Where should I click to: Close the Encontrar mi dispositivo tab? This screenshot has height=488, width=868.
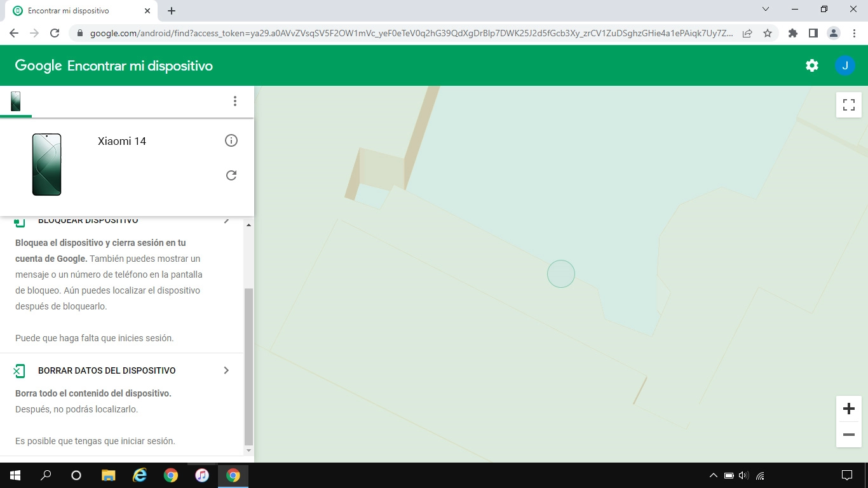[x=147, y=11]
